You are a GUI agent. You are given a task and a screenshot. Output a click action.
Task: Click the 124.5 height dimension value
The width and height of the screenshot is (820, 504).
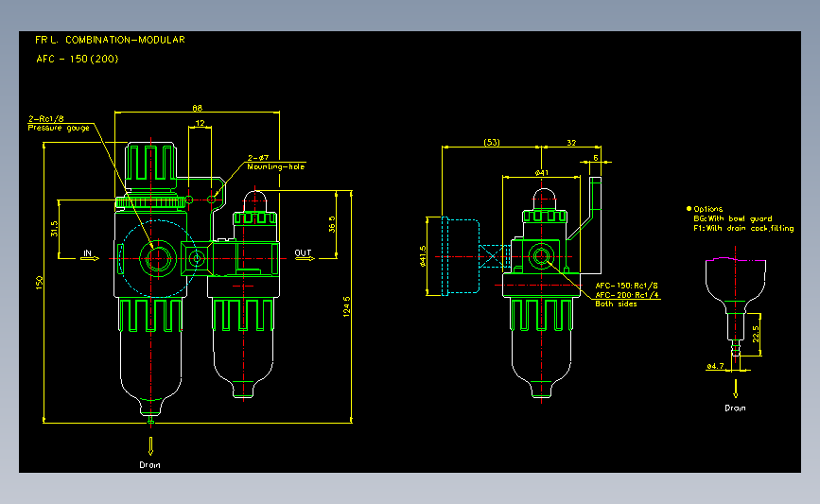346,307
